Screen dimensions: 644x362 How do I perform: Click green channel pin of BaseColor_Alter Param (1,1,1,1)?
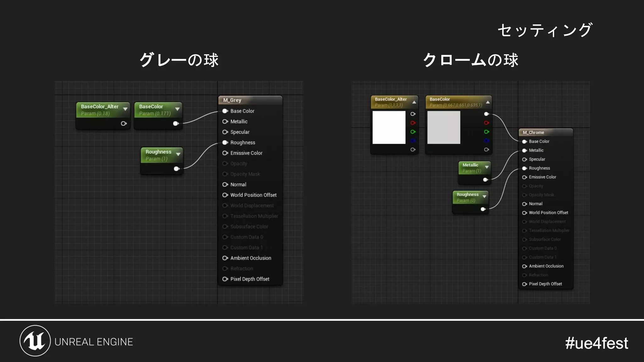pyautogui.click(x=413, y=132)
